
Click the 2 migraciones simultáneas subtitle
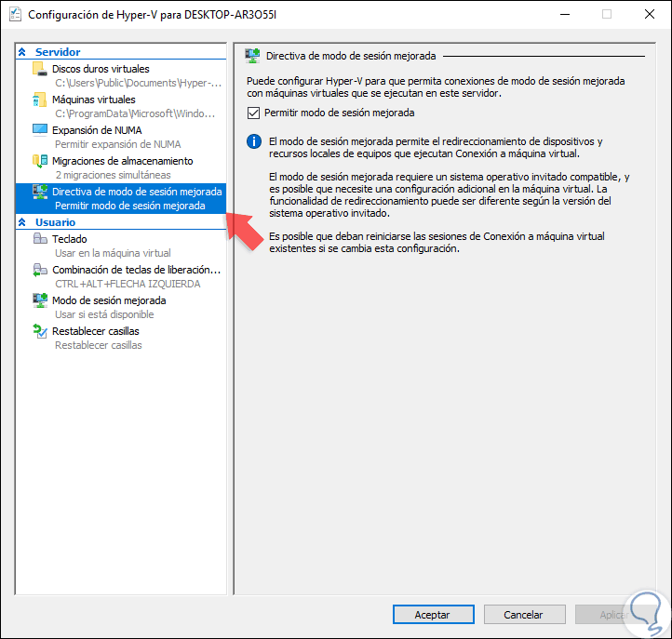(x=113, y=175)
